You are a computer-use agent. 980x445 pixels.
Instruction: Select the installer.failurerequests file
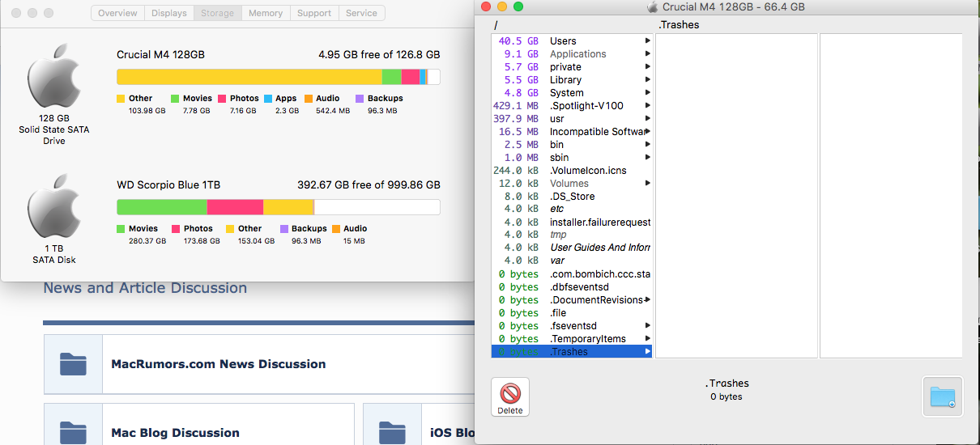pos(572,222)
